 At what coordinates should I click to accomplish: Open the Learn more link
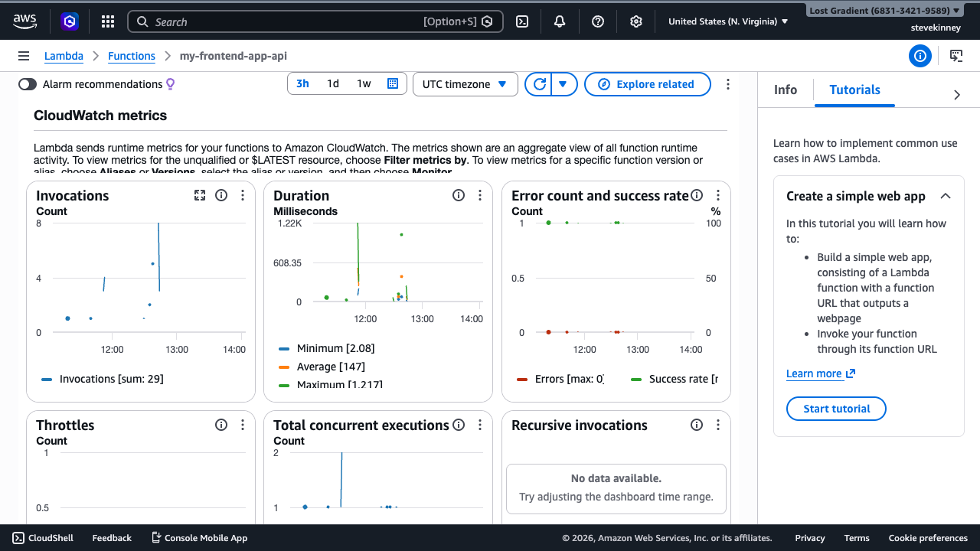point(821,373)
